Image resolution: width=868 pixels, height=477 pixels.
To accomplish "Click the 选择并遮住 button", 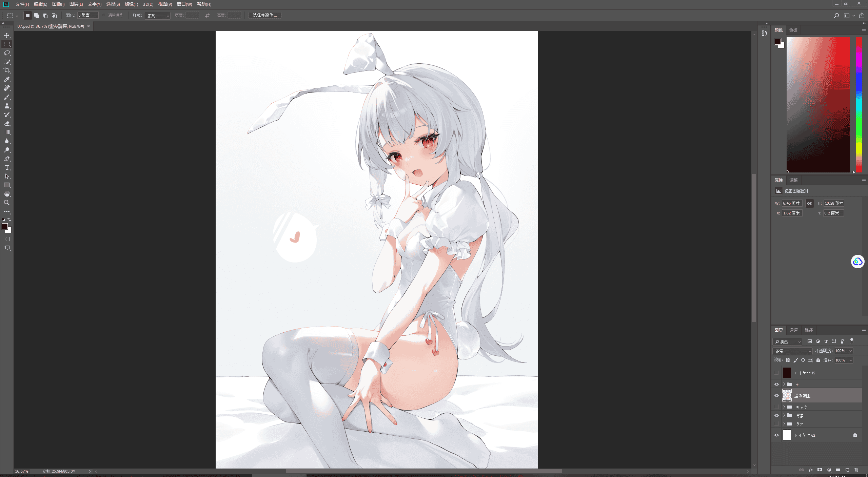I will coord(265,16).
